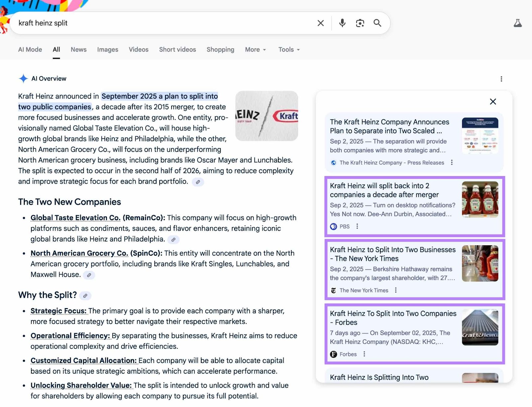Click the New York Times logo icon
The image size is (532, 407).
333,290
